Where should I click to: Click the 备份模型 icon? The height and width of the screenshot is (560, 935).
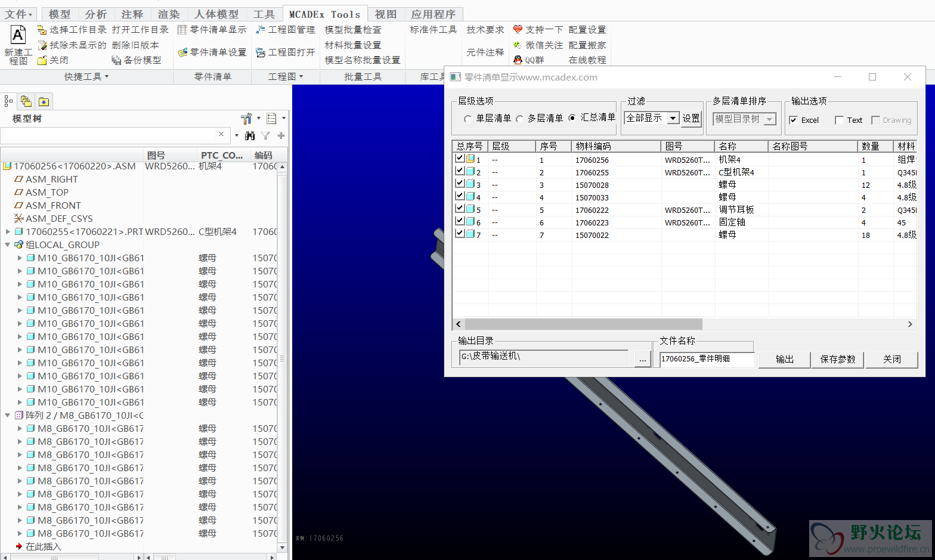point(116,60)
